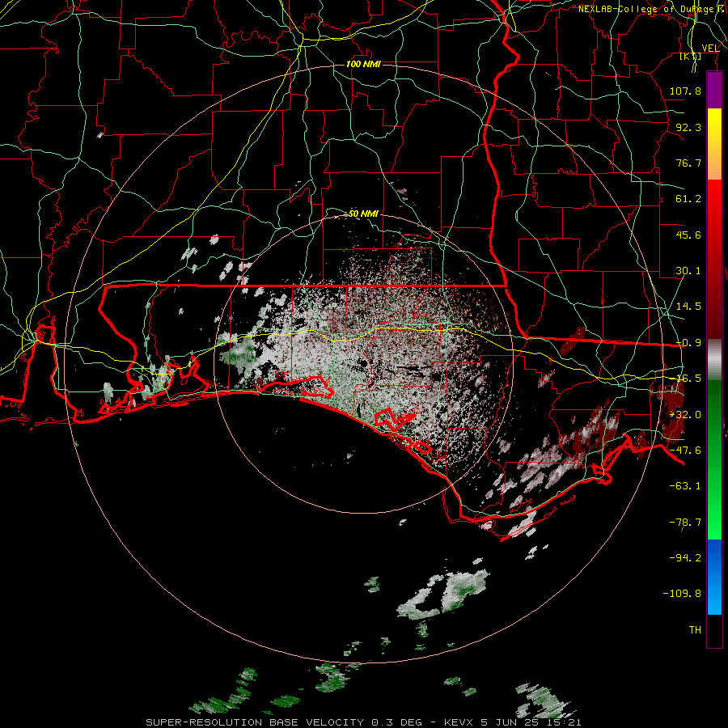Click the 45.6 legend value

tap(688, 235)
